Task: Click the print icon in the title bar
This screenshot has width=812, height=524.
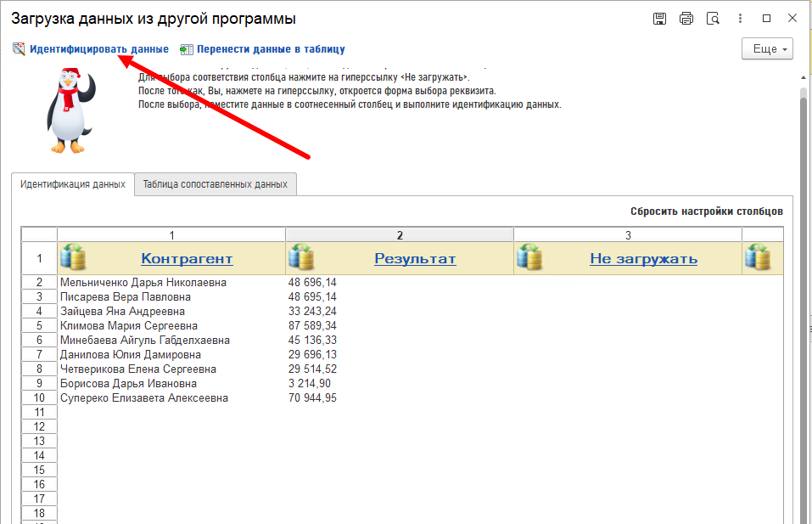Action: [x=686, y=19]
